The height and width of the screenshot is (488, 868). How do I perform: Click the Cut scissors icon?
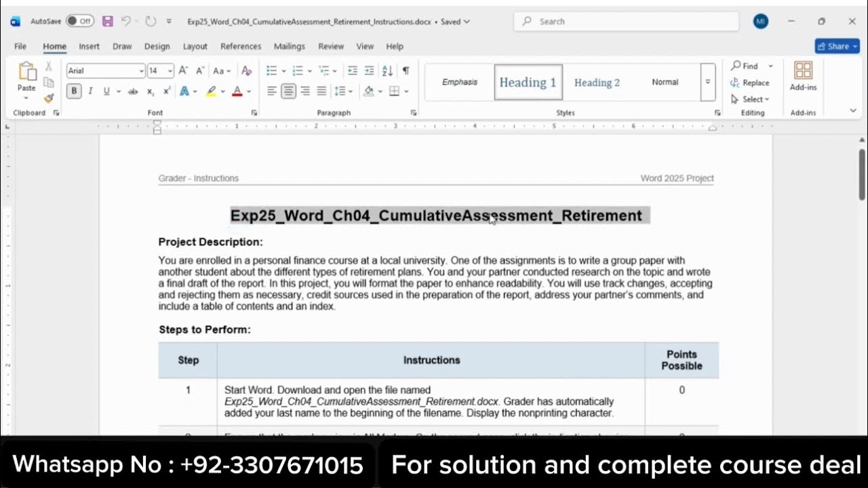[x=49, y=66]
